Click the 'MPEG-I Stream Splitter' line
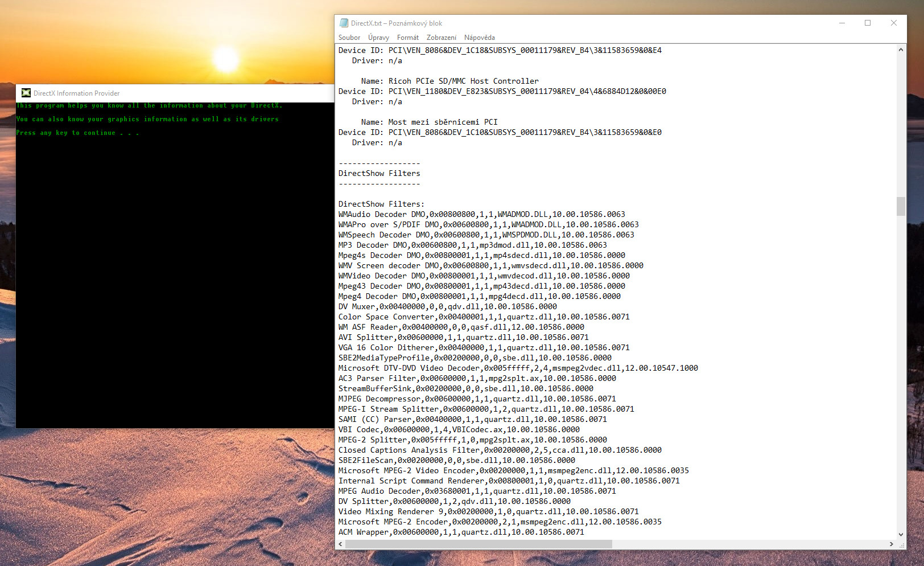 (x=486, y=409)
